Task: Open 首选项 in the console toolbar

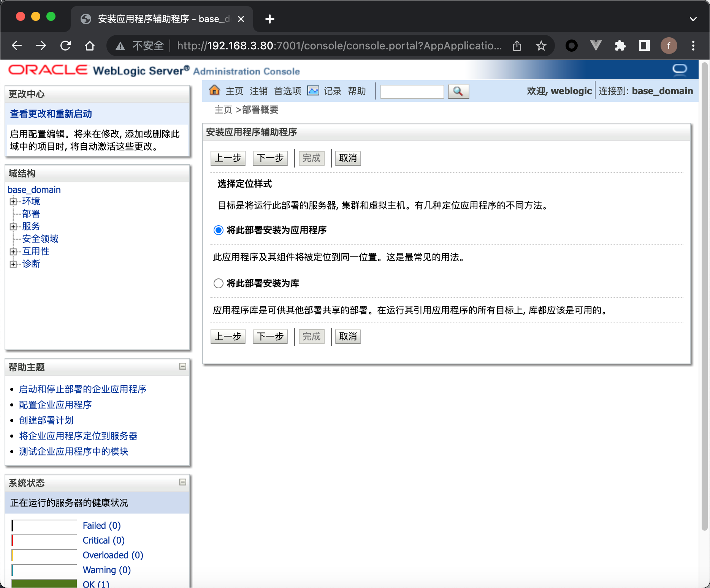Action: point(287,91)
